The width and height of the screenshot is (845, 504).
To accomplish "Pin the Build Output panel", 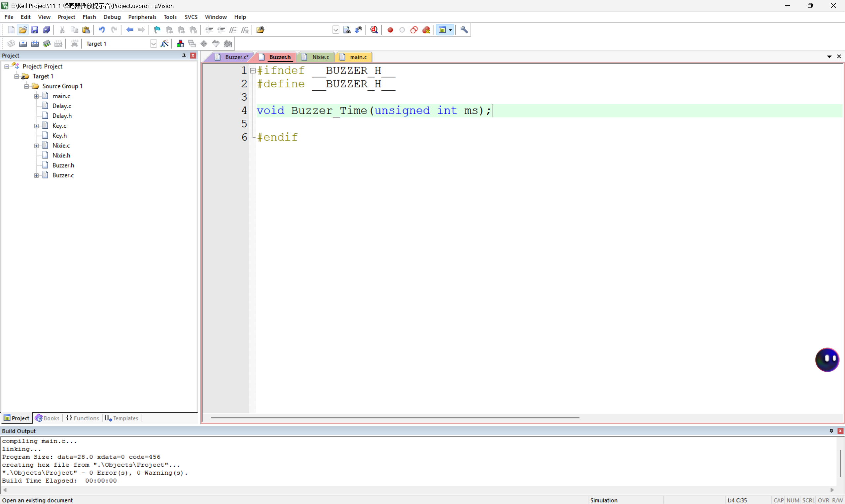I will click(x=831, y=431).
